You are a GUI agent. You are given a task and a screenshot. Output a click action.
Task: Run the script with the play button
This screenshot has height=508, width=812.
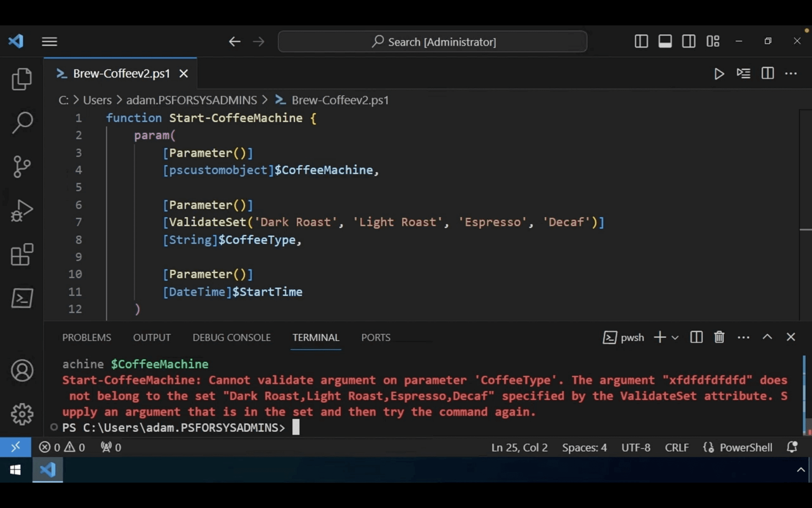coord(719,74)
